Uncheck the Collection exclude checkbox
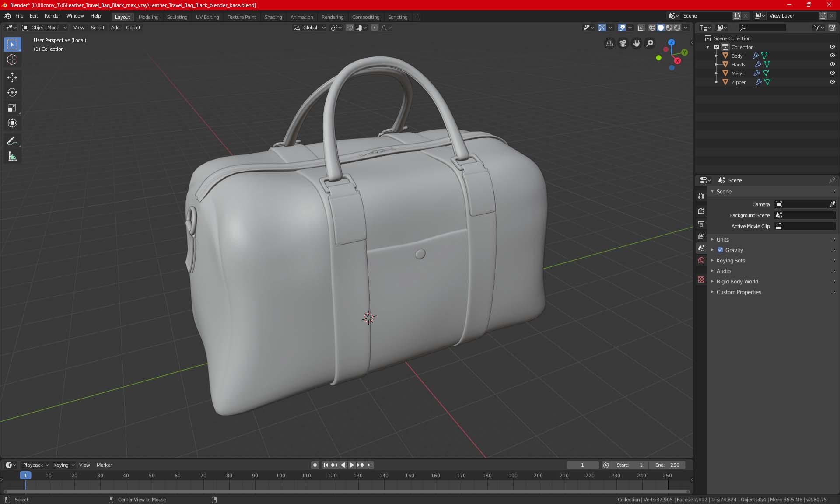This screenshot has height=504, width=840. pos(717,47)
